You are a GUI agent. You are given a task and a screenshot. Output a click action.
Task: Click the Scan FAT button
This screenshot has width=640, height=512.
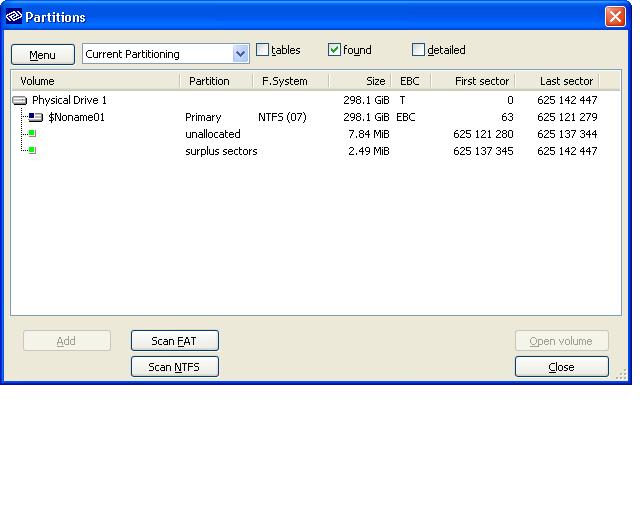(175, 341)
